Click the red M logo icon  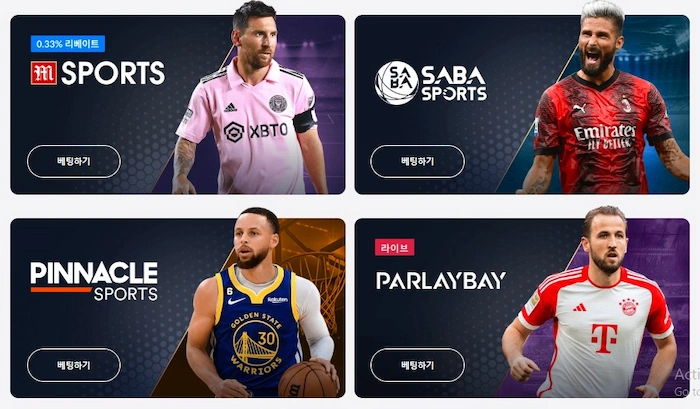click(44, 73)
